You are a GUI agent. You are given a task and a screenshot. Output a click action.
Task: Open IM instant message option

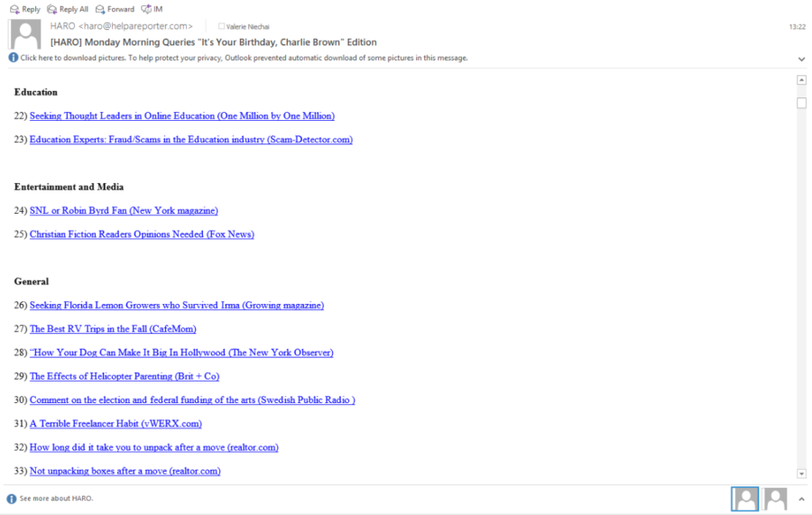(152, 9)
